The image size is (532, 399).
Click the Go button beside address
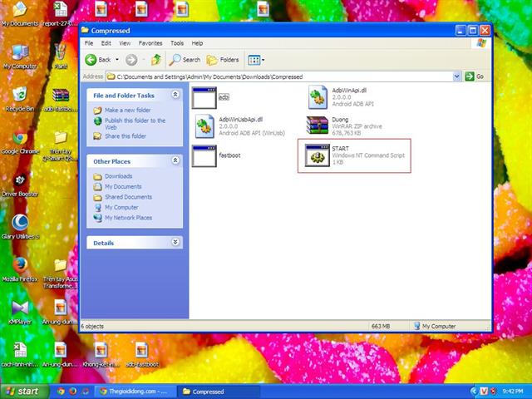(x=475, y=76)
